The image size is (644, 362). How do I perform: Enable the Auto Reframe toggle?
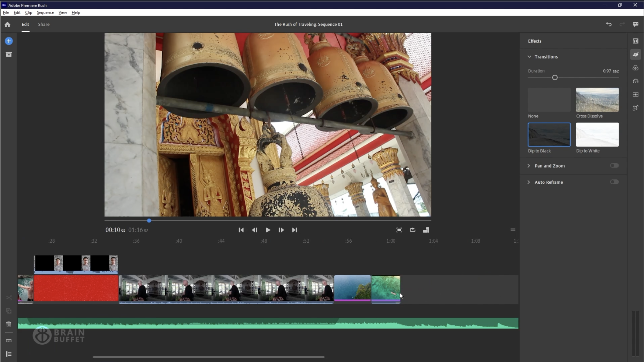pos(615,182)
